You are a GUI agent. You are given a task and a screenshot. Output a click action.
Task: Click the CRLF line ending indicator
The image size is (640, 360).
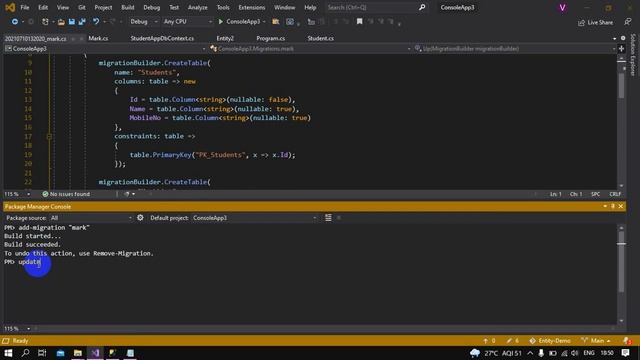pos(615,194)
